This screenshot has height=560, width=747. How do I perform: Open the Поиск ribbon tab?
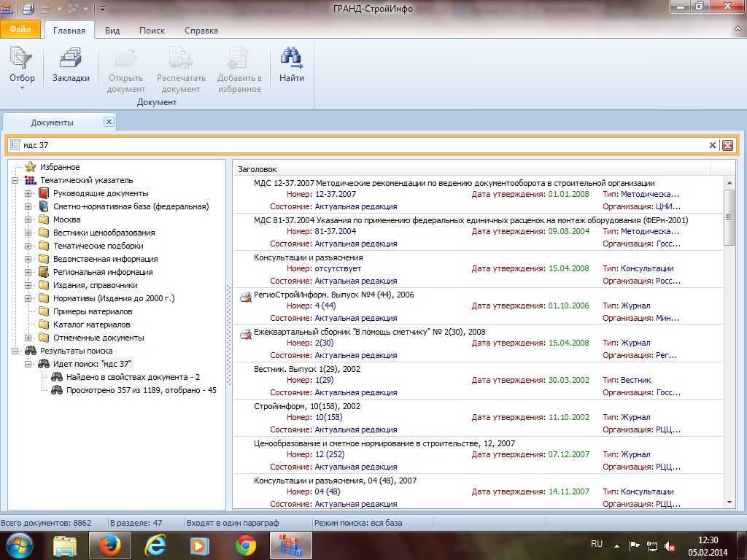tap(152, 31)
